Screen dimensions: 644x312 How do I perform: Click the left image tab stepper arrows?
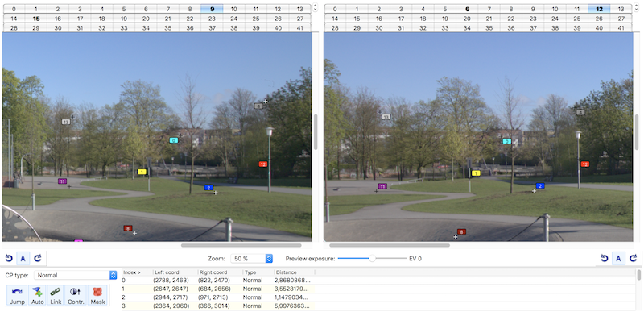point(315,7)
